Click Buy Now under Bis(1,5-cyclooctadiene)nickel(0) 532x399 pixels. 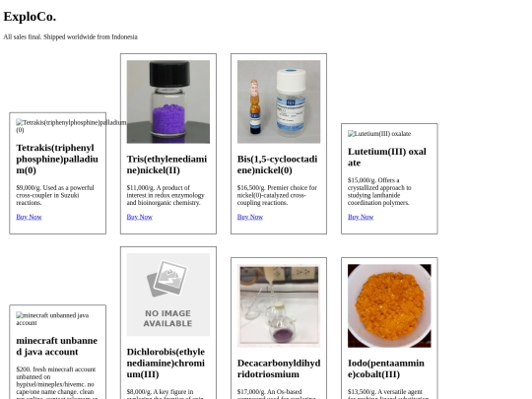point(250,217)
